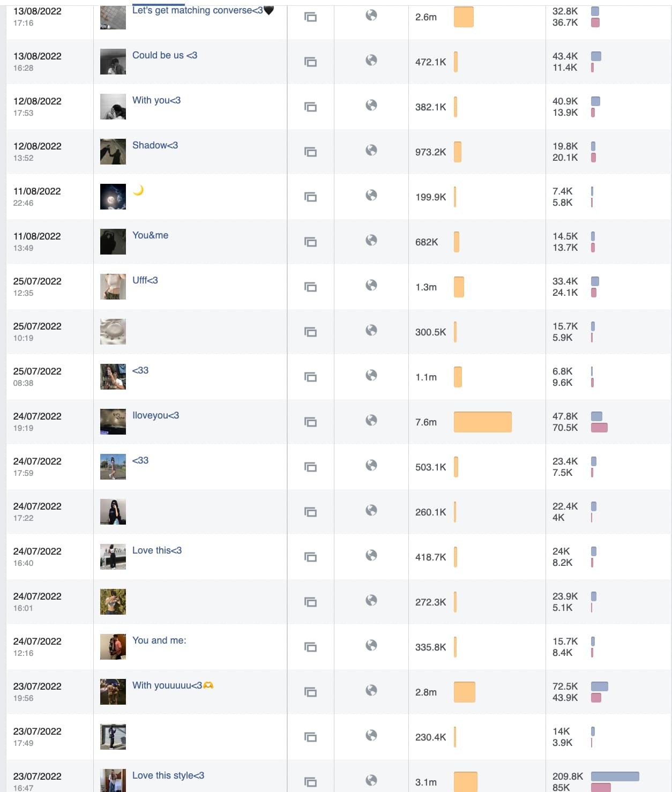672x792 pixels.
Task: Click post type icon for "Could be us <3"
Action: [x=310, y=62]
